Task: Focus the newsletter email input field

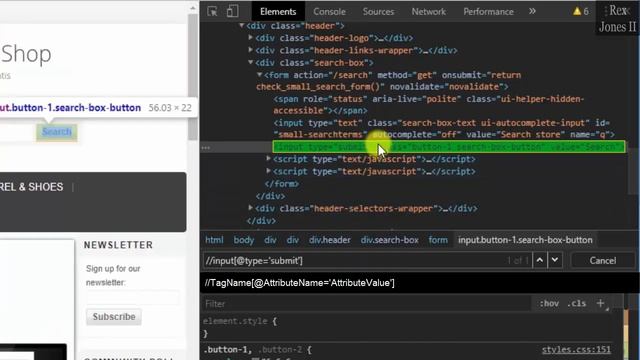Action: coord(133,298)
